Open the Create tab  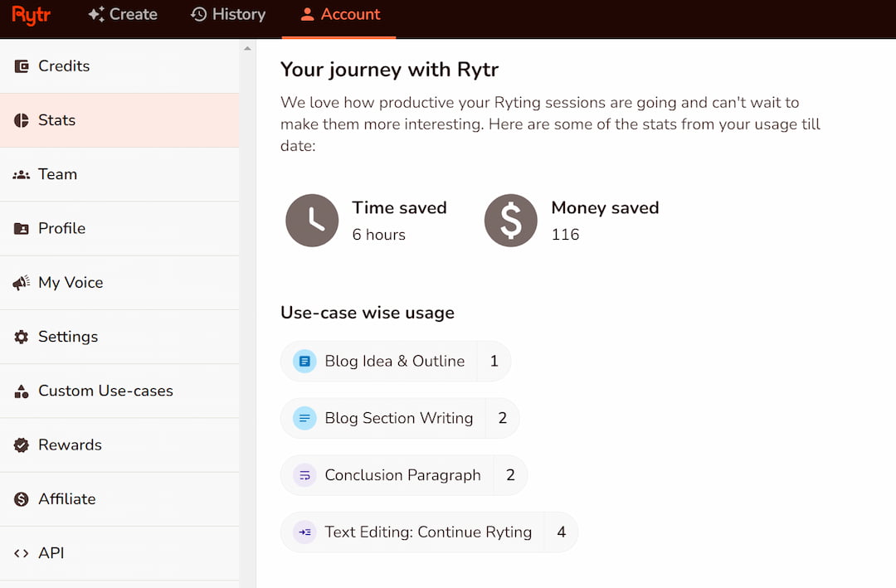coord(123,14)
